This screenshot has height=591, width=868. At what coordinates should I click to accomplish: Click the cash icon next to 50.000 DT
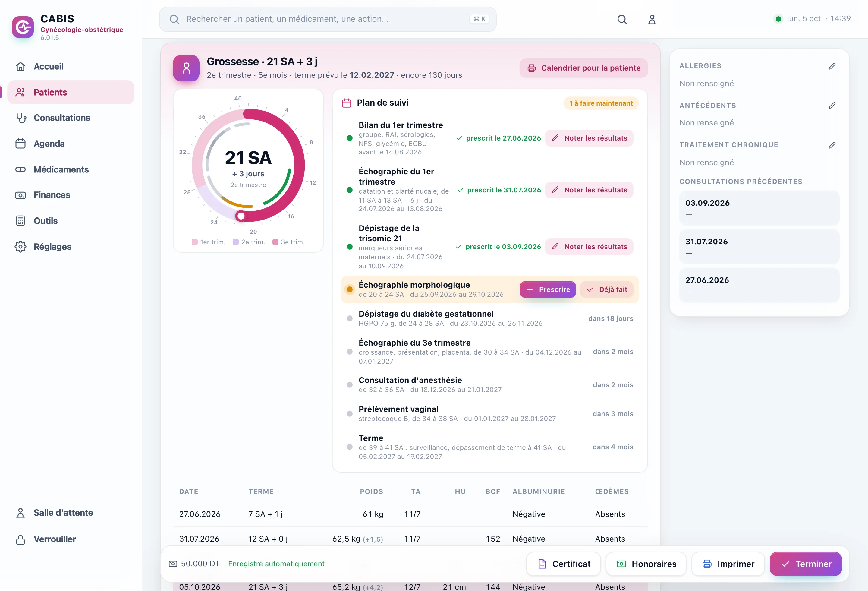tap(173, 564)
